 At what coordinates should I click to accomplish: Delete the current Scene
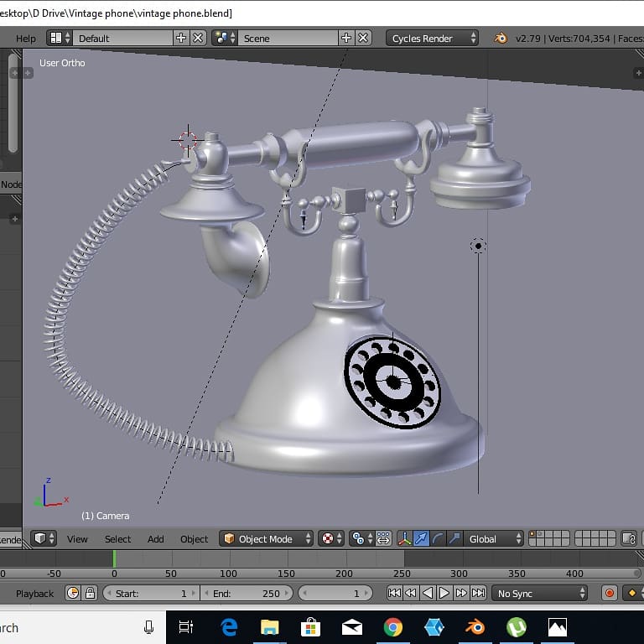363,39
